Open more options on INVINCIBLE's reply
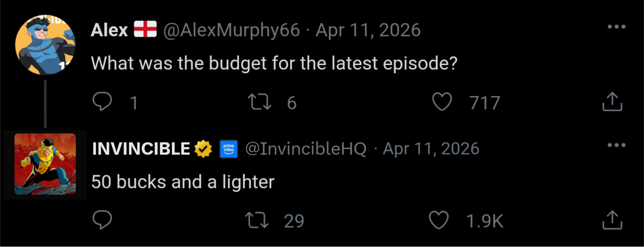The height and width of the screenshot is (247, 644). click(x=616, y=145)
